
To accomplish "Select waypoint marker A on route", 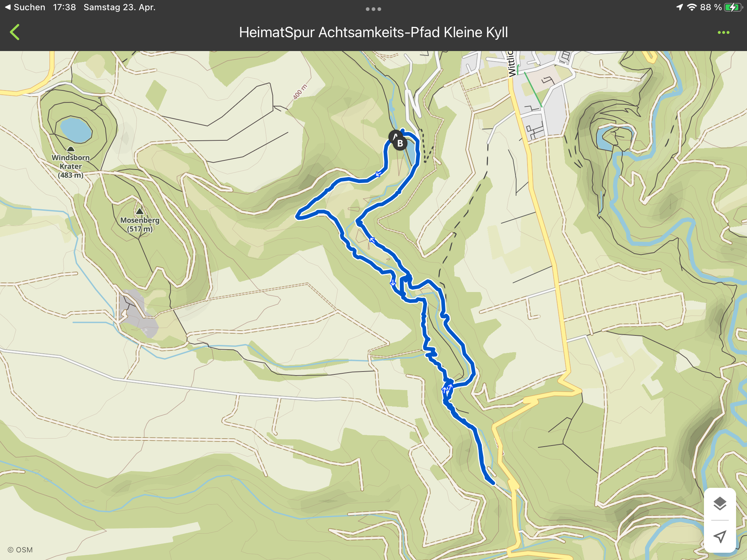I will pyautogui.click(x=394, y=137).
